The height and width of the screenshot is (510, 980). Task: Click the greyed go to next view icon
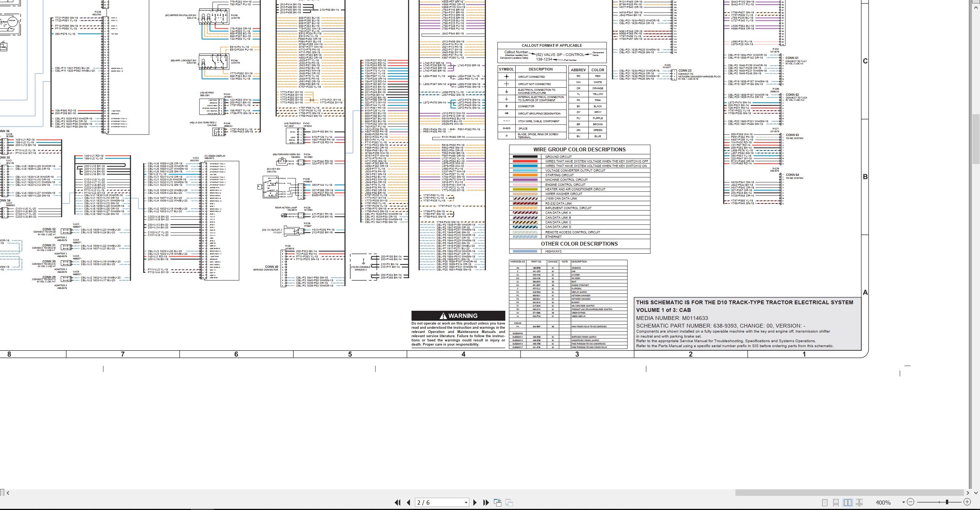point(509,502)
